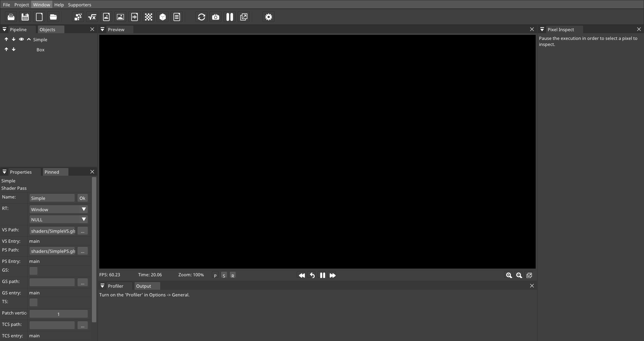Screen dimensions: 644x341
Task: Confirm the shader name with the Ok button
Action: 82,198
